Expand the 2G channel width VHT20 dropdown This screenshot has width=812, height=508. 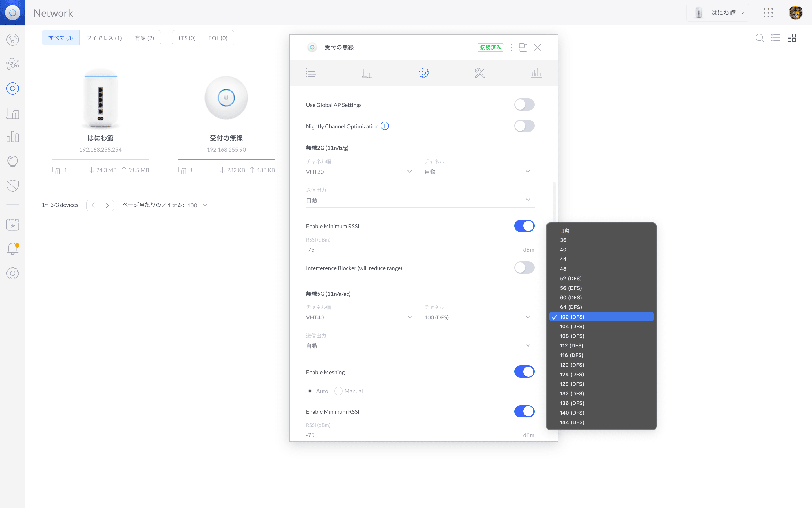coord(361,172)
